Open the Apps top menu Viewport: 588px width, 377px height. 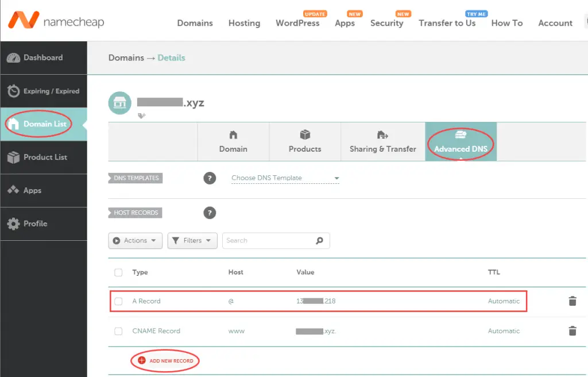coord(345,24)
